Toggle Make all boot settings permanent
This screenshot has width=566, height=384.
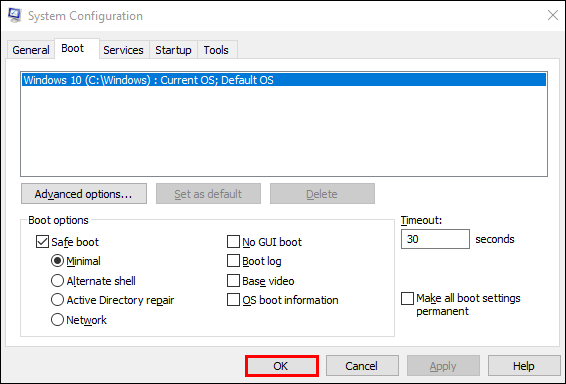(x=408, y=298)
